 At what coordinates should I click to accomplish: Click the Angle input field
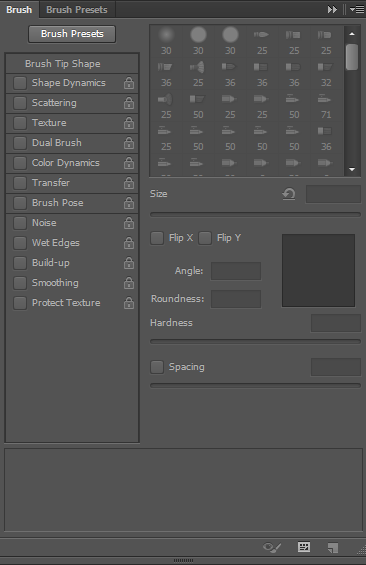[x=236, y=271]
